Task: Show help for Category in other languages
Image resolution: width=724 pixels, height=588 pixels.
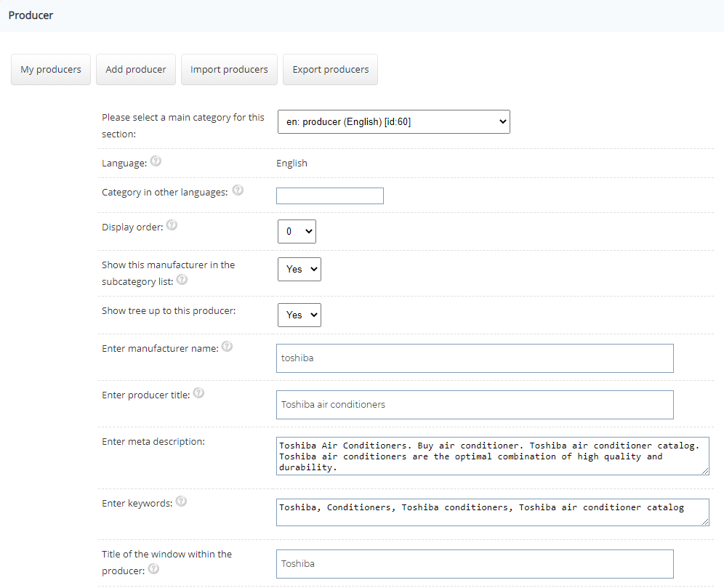Action: tap(238, 190)
